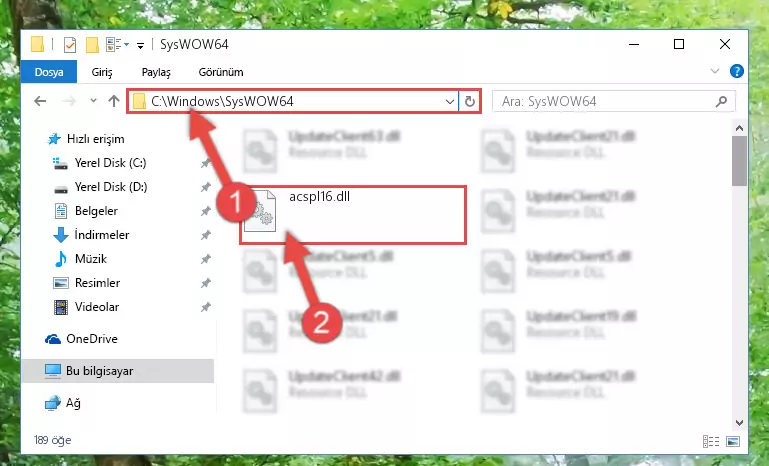Go back using the Back arrow
Screen dimensions: 769x466
(x=40, y=101)
